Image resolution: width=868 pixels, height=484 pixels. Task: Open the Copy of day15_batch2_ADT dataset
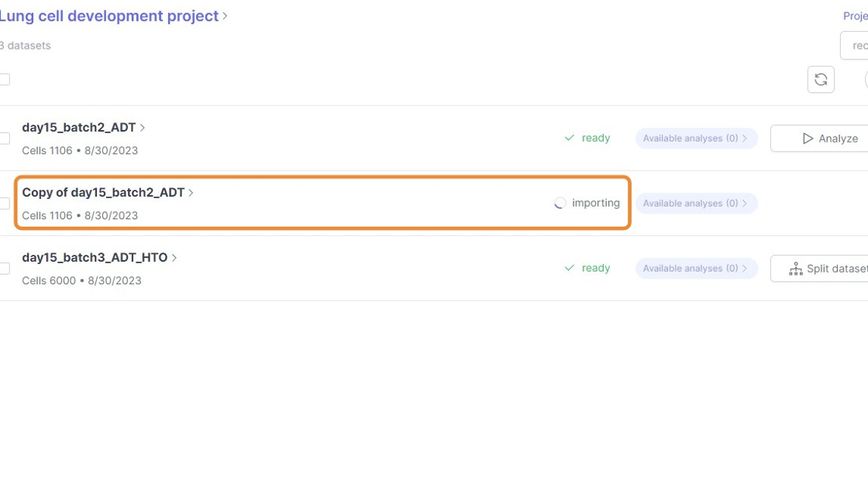point(103,193)
